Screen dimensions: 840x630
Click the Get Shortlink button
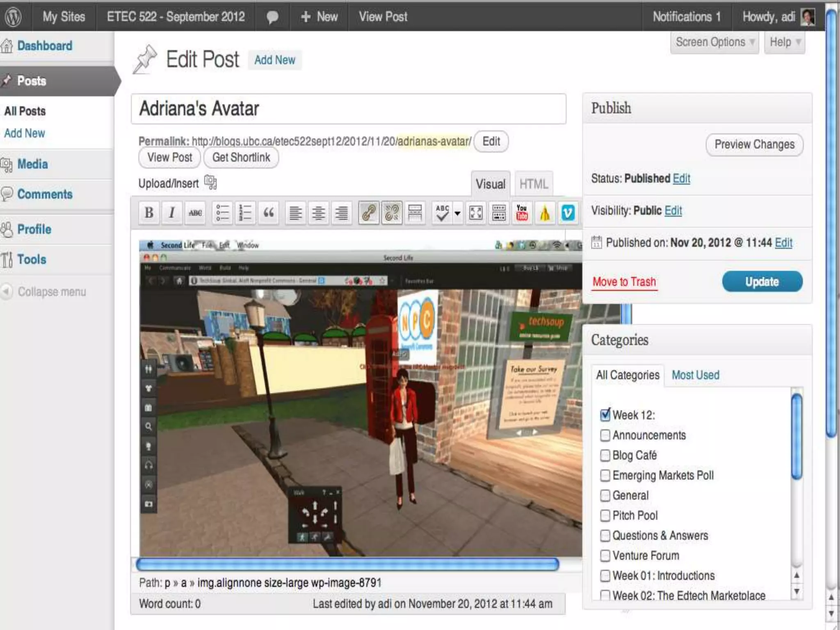(x=241, y=157)
